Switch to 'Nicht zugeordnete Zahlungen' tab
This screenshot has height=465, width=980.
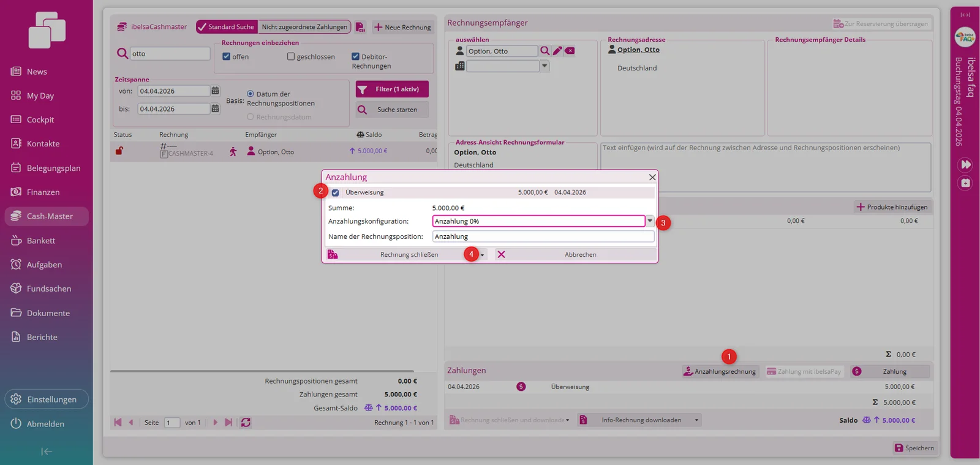pos(304,27)
